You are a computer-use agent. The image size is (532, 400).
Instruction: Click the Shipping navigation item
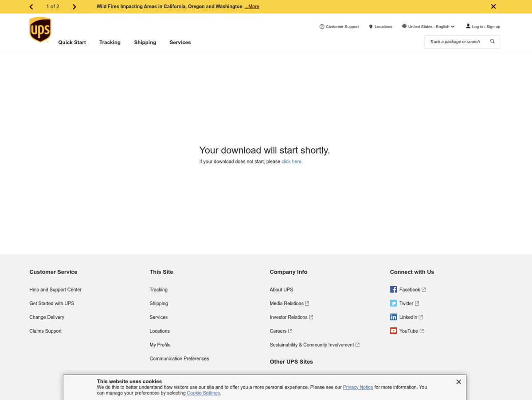145,42
